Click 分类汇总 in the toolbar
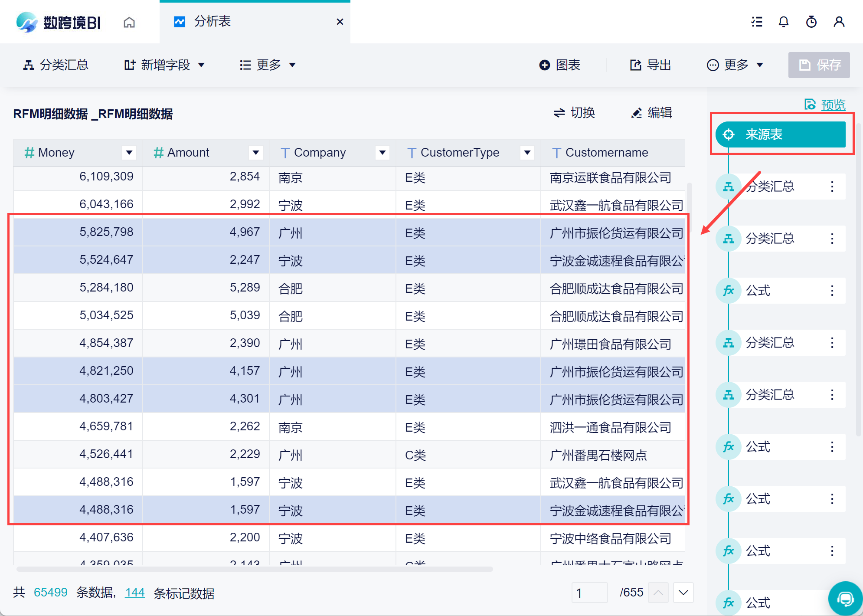Viewport: 863px width, 616px height. 56,65
